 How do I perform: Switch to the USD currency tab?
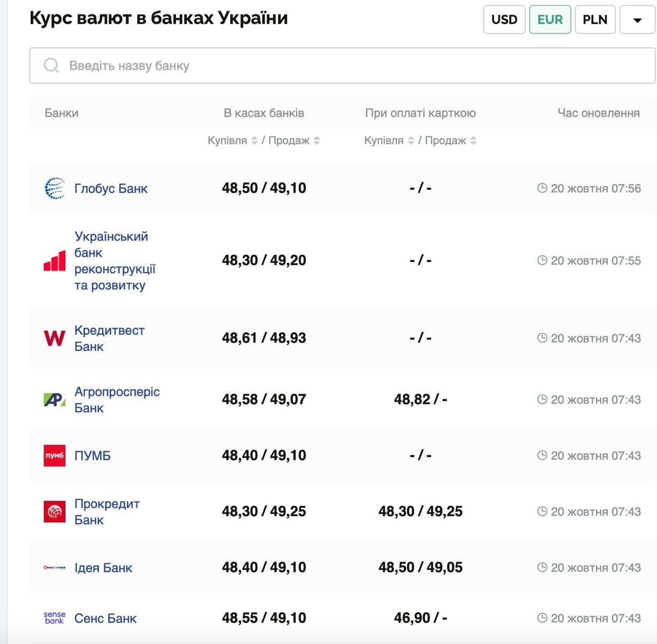click(x=504, y=20)
